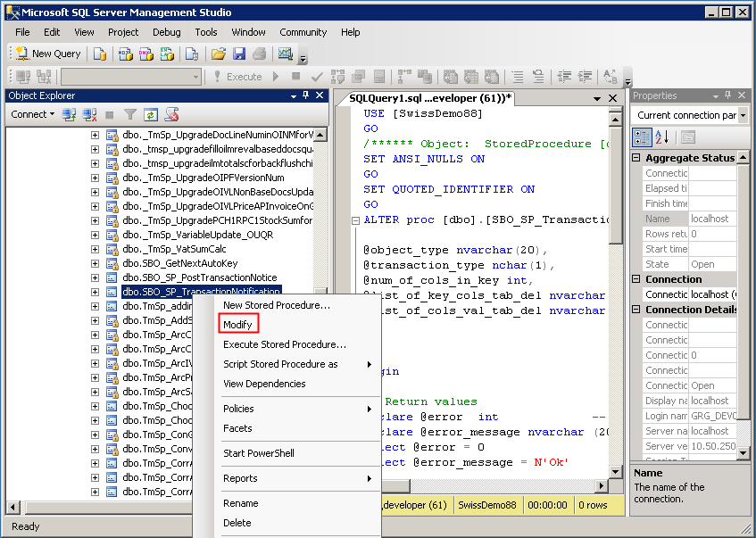Open the Project menu
Screen dimensions: 756x538
coord(123,32)
